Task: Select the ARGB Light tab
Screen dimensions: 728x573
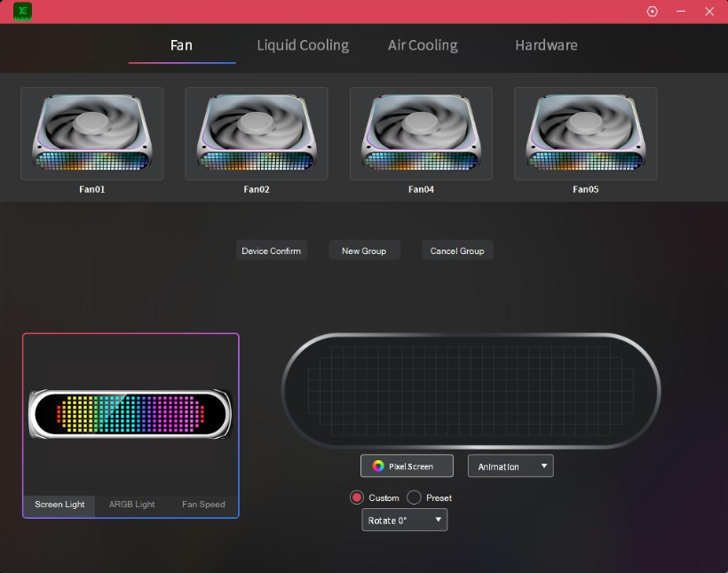Action: 132,505
